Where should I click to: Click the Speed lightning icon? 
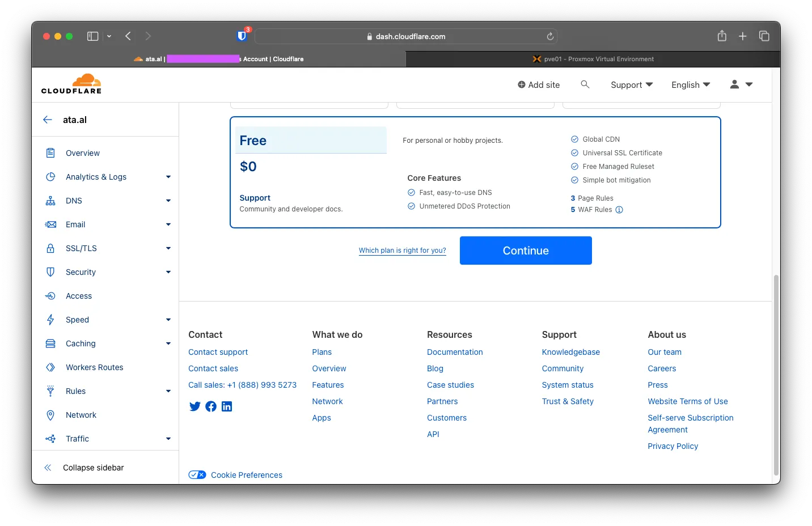click(x=50, y=320)
